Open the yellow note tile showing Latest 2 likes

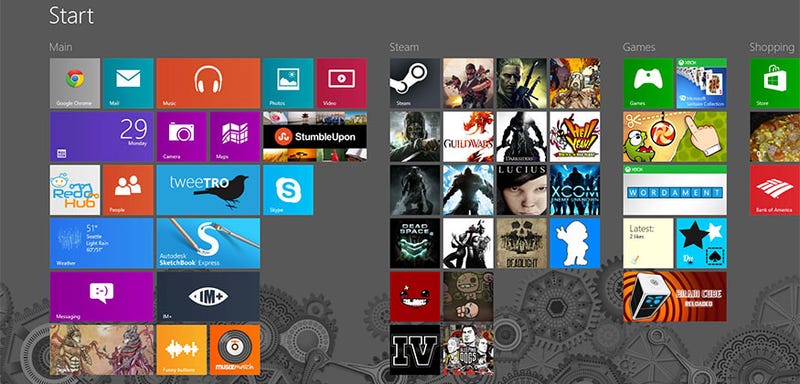[x=648, y=243]
